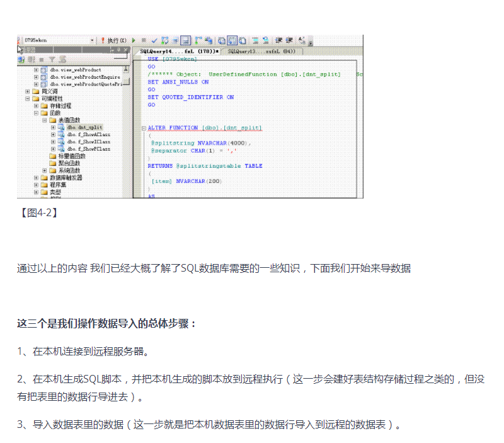Toggle the highlighted IntelliSense enabled icon

(185, 40)
